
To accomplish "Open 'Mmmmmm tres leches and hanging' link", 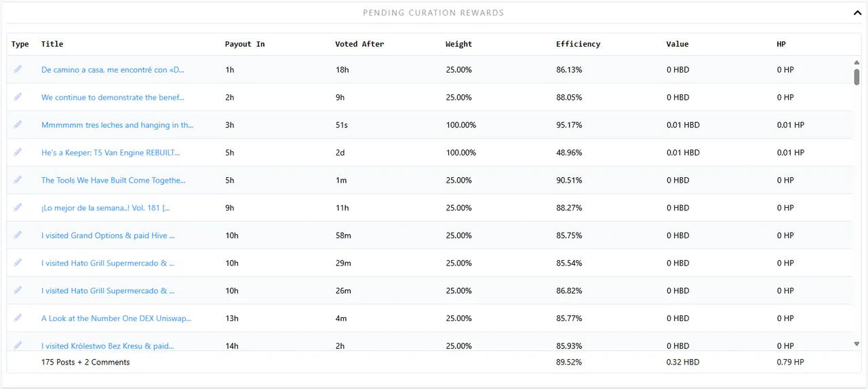I will pyautogui.click(x=117, y=125).
